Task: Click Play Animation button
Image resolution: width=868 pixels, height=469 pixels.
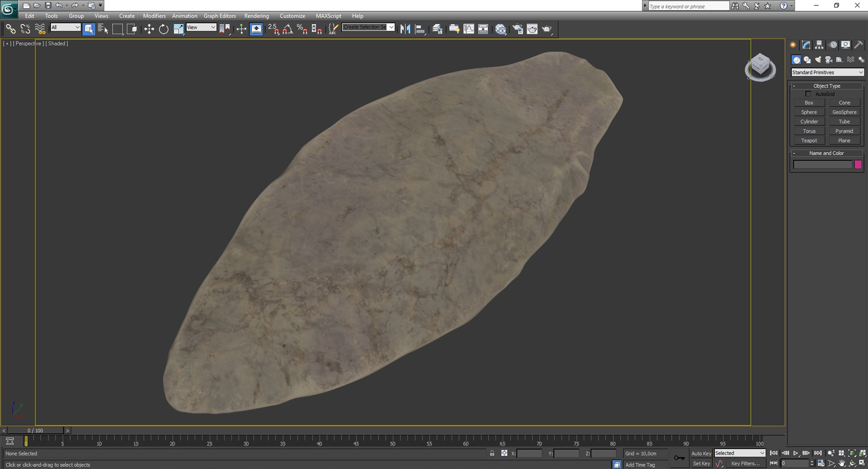Action: (x=796, y=453)
